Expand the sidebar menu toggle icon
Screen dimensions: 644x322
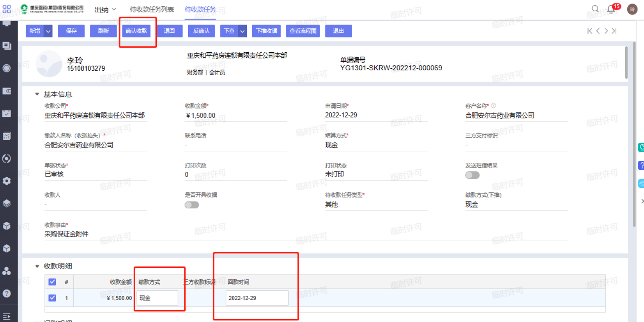click(x=7, y=317)
